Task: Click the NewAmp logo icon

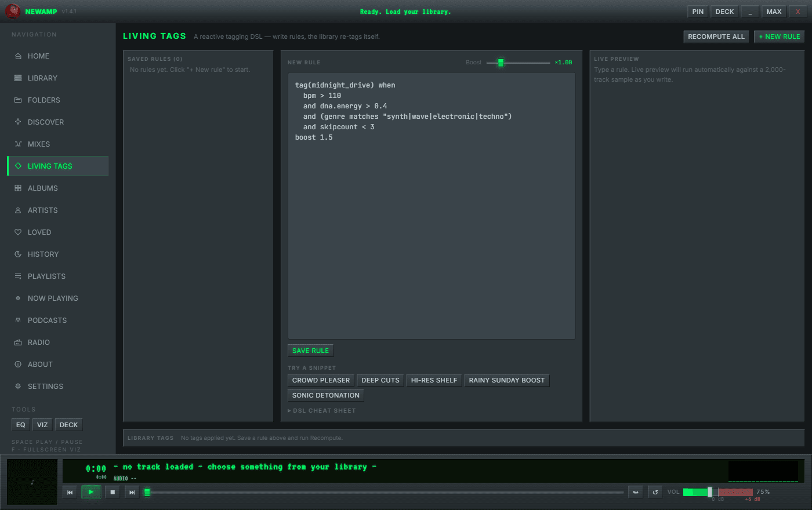Action: (x=13, y=12)
